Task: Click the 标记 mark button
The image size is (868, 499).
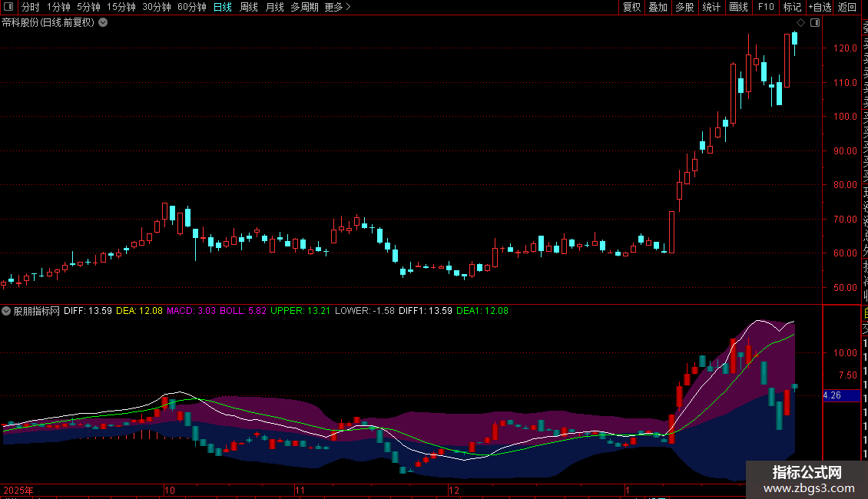Action: [x=792, y=7]
